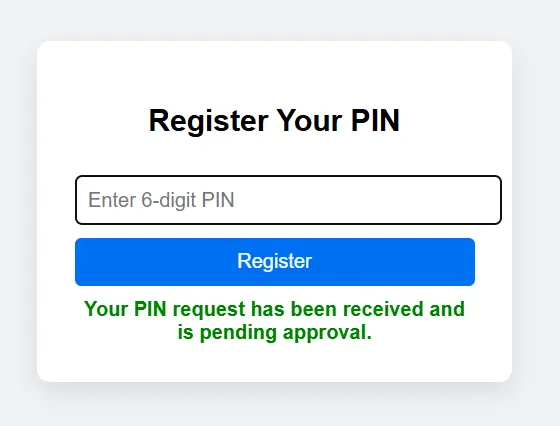Image resolution: width=560 pixels, height=426 pixels.
Task: Click the 'Your PIN request has been received' text
Action: [255, 309]
